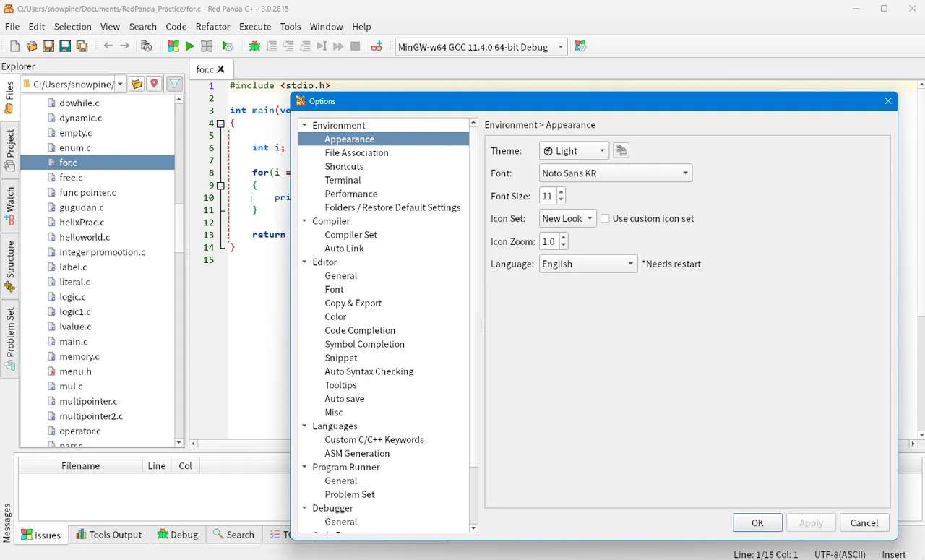Increase Font Size using the up stepper arrow
Screen dimensions: 925x560
[560, 191]
